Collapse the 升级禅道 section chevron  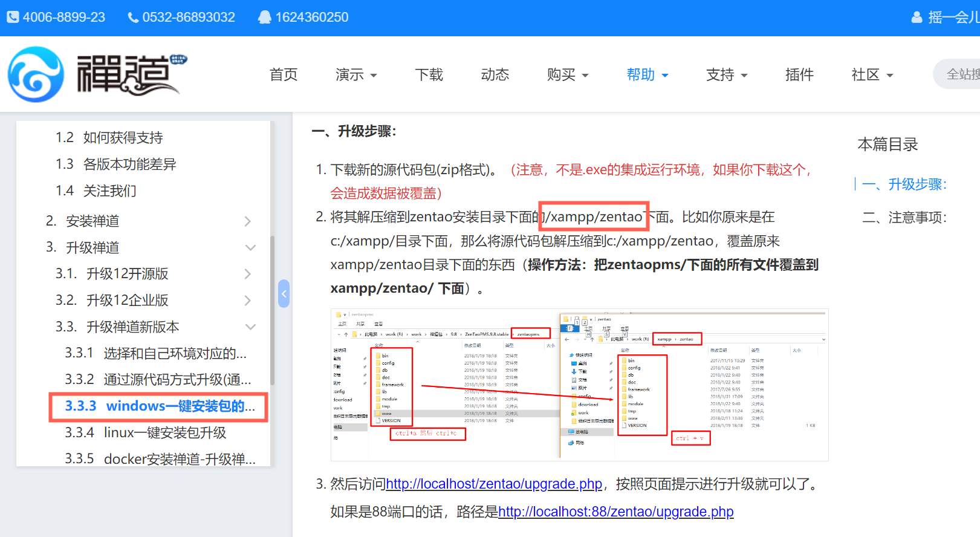250,248
